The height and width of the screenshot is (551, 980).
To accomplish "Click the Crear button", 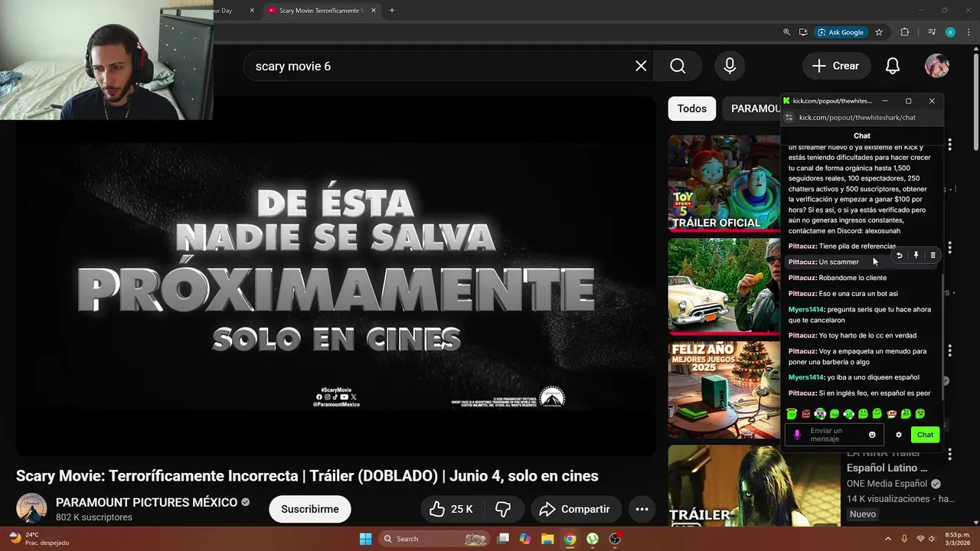I will (836, 66).
